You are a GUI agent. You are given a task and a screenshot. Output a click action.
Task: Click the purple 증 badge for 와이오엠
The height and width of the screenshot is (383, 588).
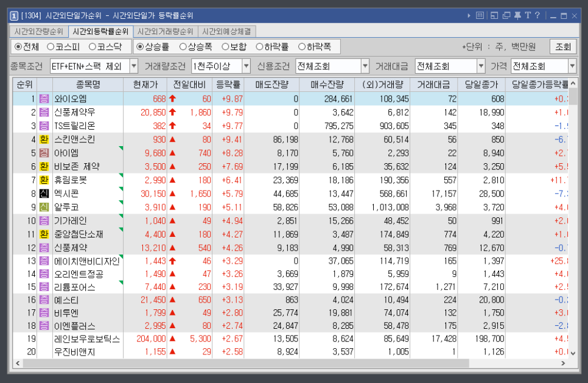click(44, 99)
